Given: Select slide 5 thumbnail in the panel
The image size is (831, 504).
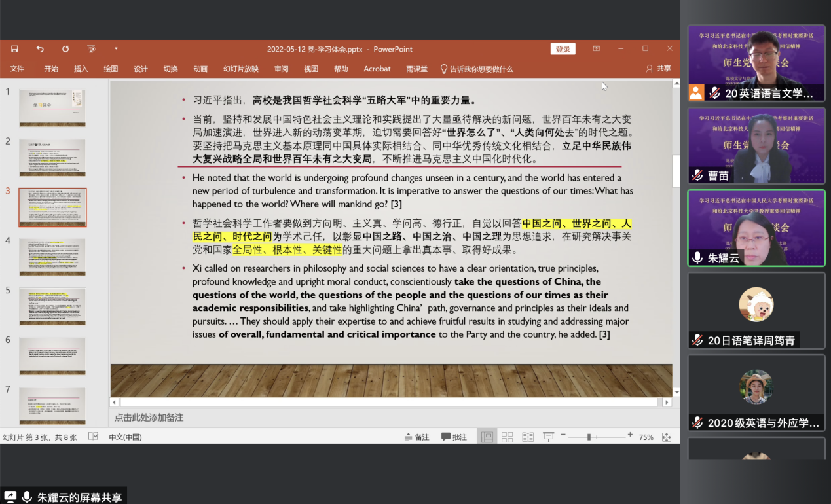Looking at the screenshot, I should click(52, 306).
